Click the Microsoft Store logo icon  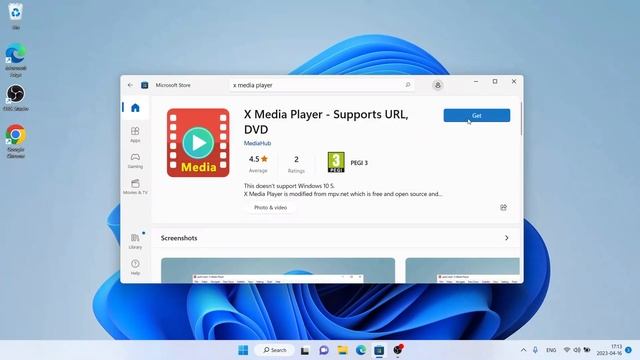144,85
